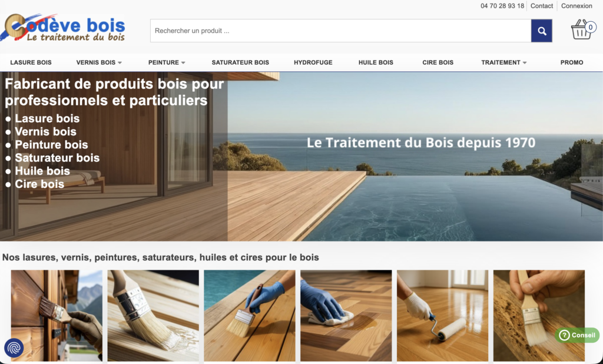Expand the Vernis Bois dropdown arrow
This screenshot has width=603, height=364.
coord(120,62)
